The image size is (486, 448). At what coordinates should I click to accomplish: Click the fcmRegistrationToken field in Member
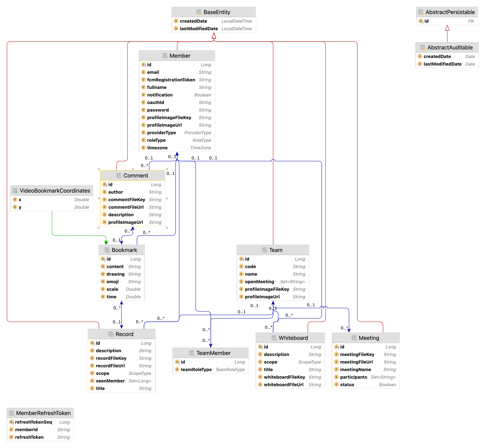(171, 80)
